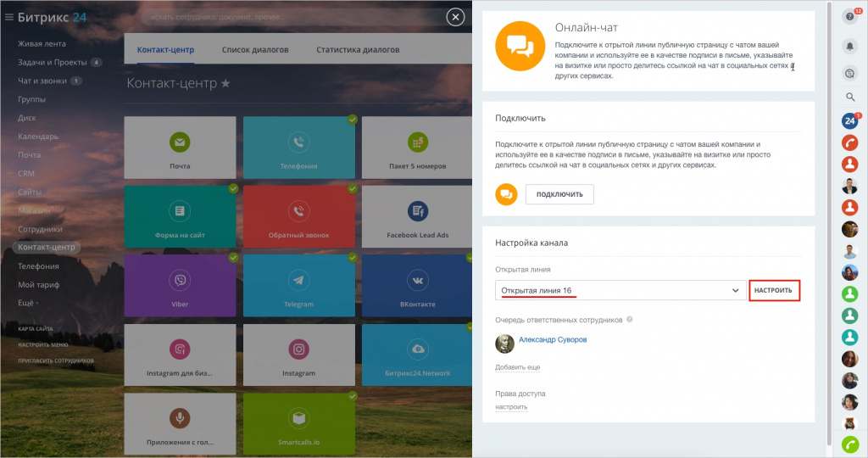Click КАРТА САЙТА link in sidebar
This screenshot has height=458, width=868.
coord(36,329)
